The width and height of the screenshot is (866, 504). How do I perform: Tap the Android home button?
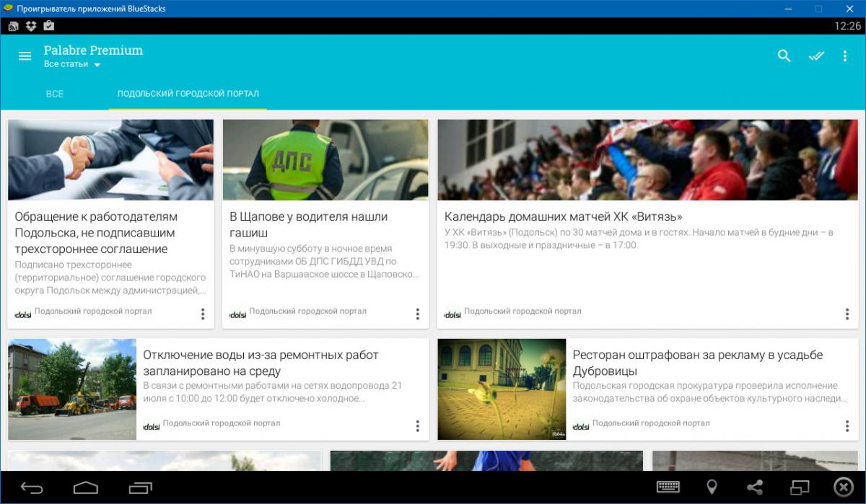pos(86,488)
